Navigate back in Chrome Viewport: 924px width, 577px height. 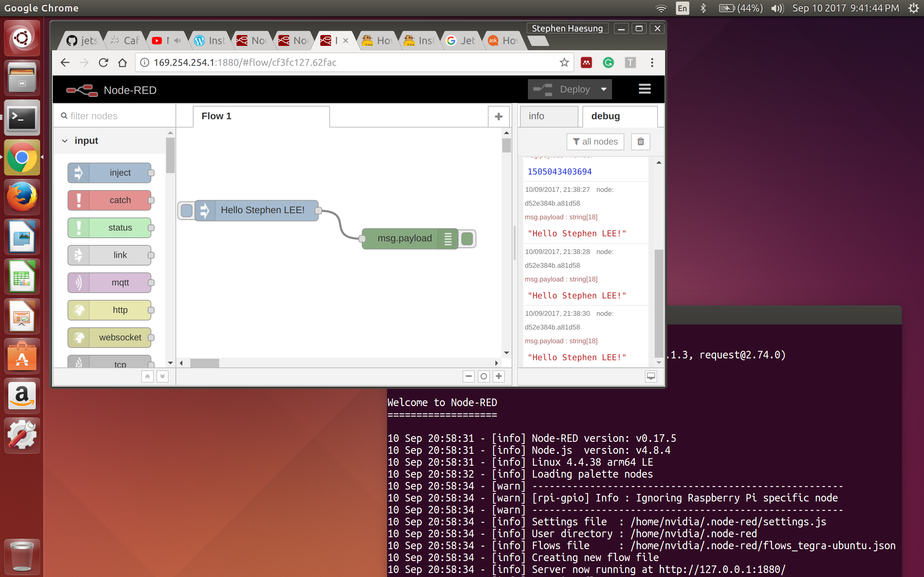(x=65, y=63)
